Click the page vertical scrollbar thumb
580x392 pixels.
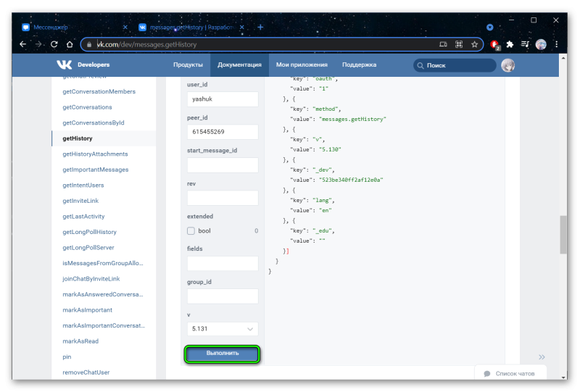[x=563, y=235]
